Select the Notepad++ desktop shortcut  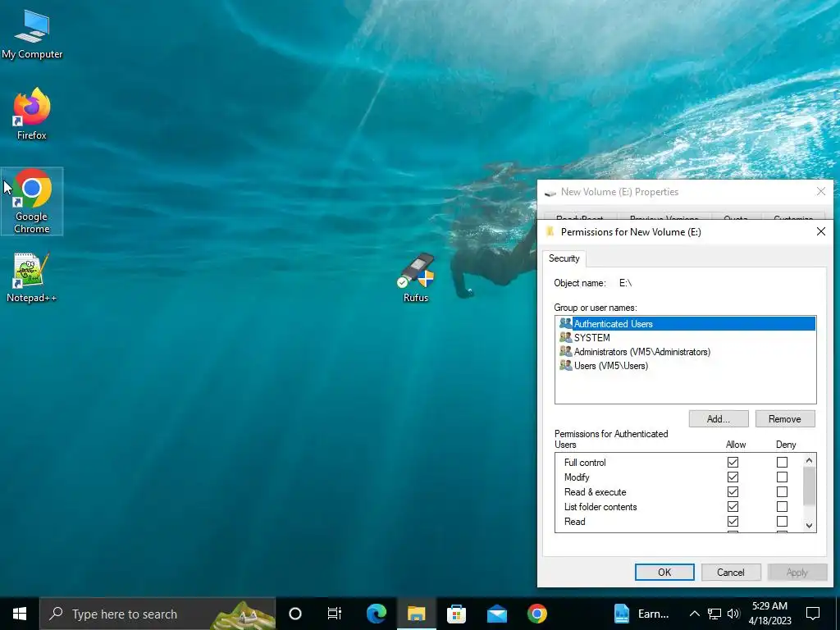click(x=32, y=277)
